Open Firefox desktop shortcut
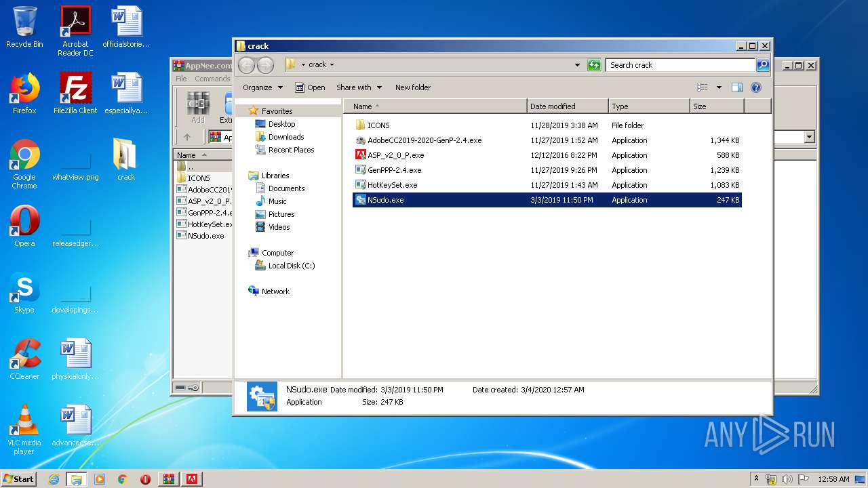The height and width of the screenshot is (488, 868). point(24,94)
